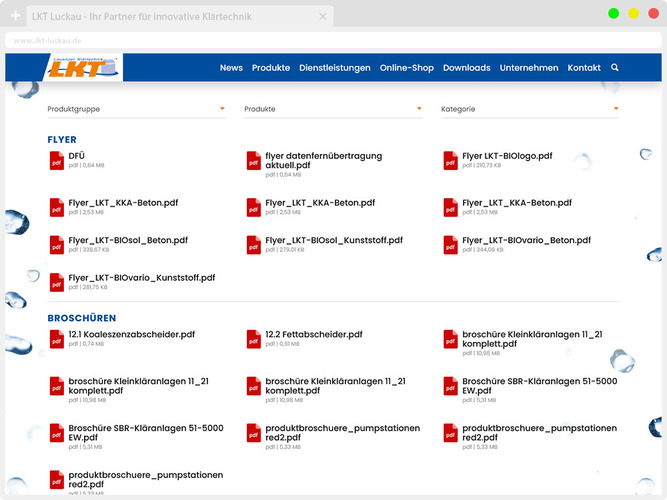Click PDF icon beside 12.2 Fettabscheider.pdf
This screenshot has width=667, height=500.
(254, 339)
